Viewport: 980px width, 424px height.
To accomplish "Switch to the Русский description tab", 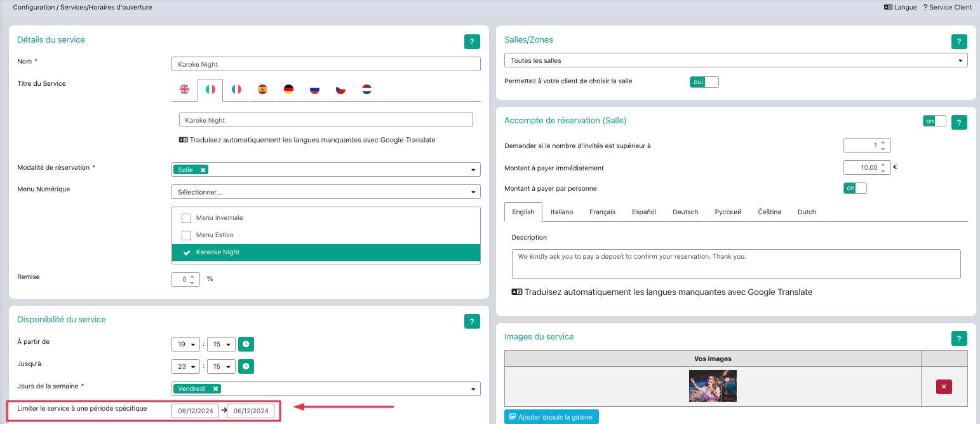I will coord(728,212).
